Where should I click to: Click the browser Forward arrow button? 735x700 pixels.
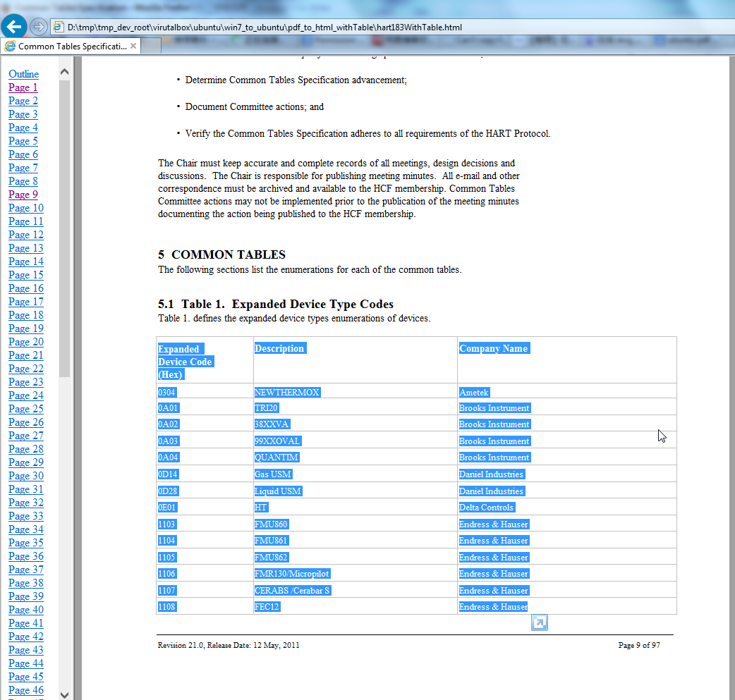38,27
